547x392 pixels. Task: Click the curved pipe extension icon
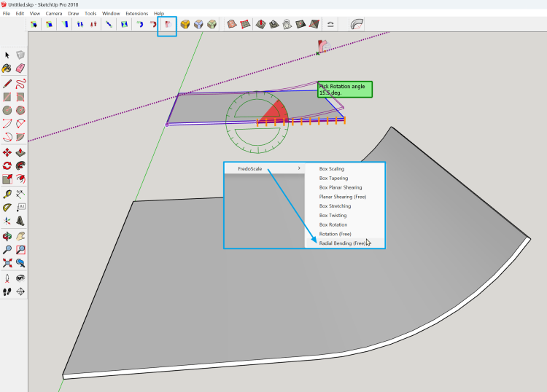coord(357,24)
